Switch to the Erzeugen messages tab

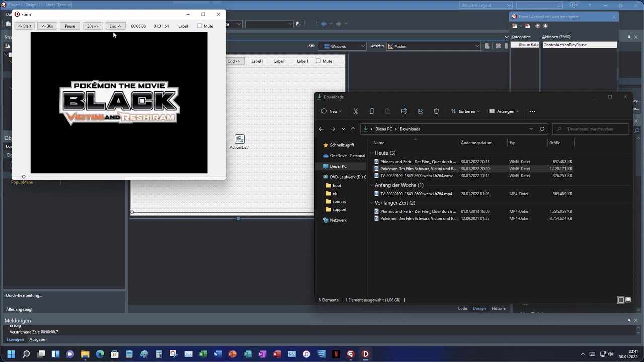pos(15,339)
